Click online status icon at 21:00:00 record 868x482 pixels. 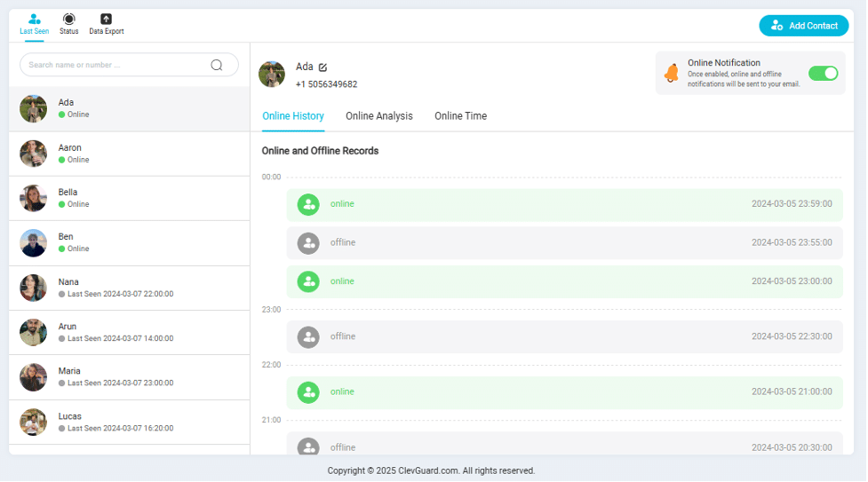tap(308, 392)
